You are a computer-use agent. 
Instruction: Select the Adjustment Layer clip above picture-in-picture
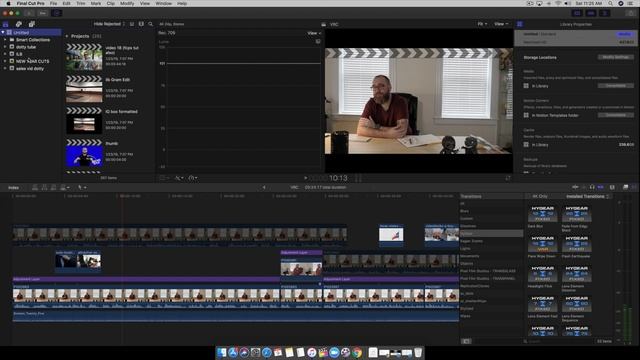pos(301,253)
